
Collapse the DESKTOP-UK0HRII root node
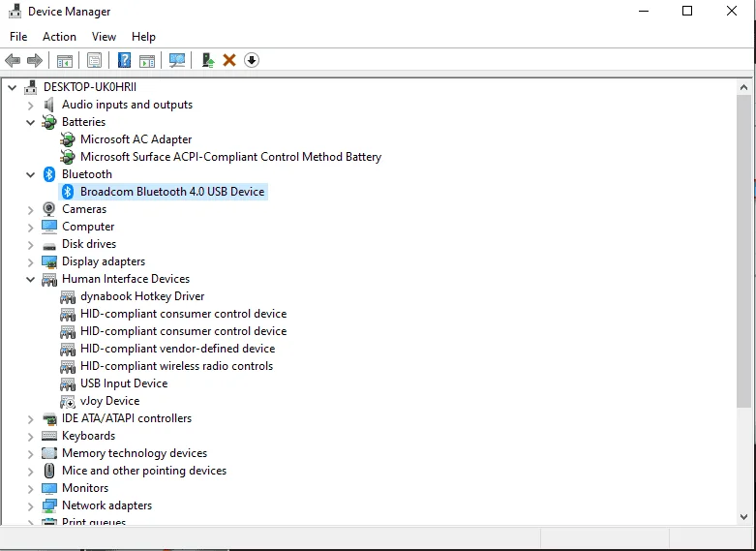(12, 87)
